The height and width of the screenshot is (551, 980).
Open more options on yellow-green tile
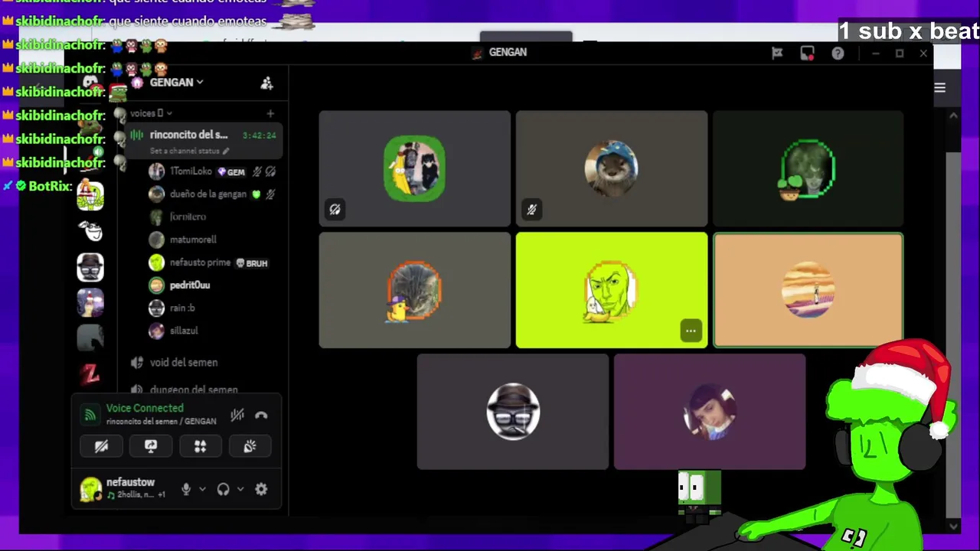pyautogui.click(x=691, y=331)
